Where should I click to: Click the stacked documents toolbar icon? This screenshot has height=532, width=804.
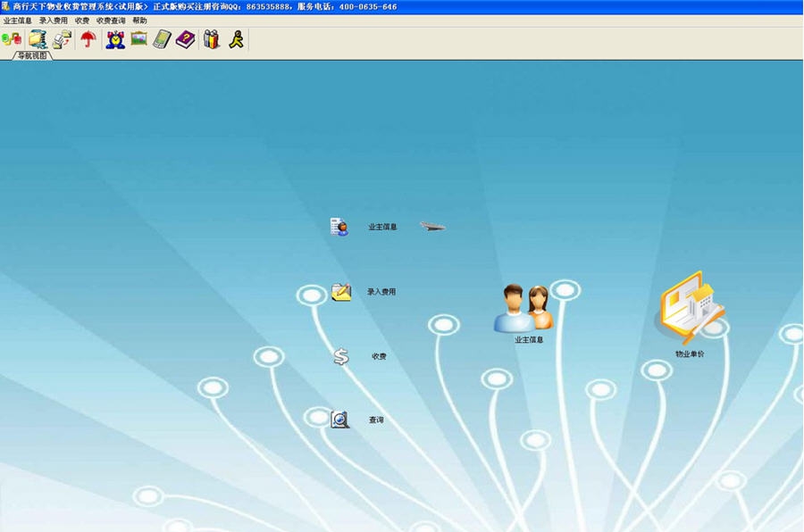tap(62, 39)
